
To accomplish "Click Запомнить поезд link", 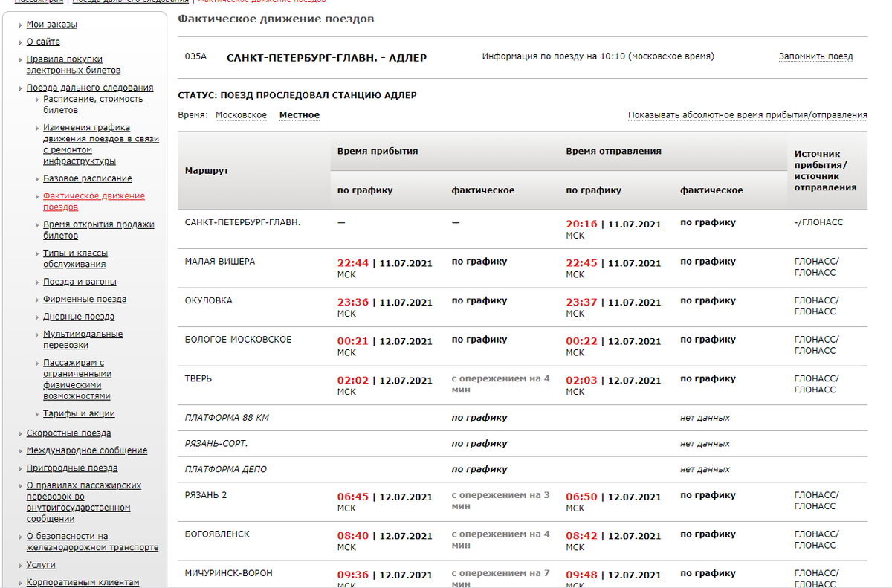I will [x=815, y=56].
